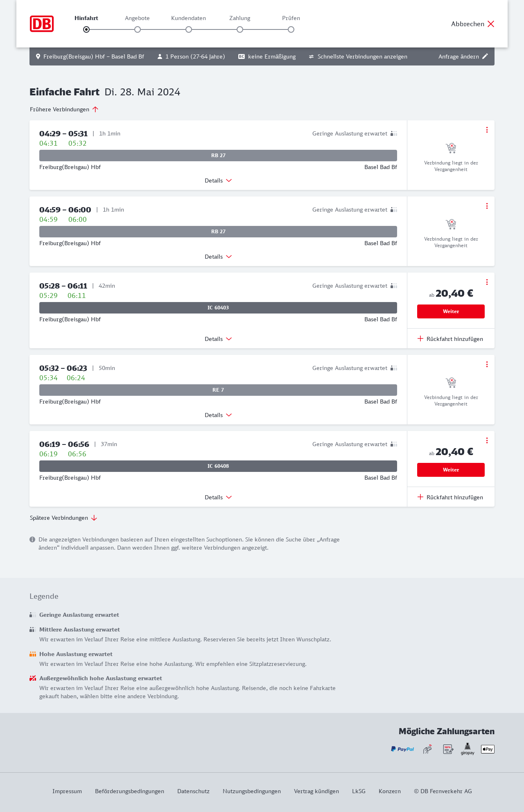The image size is (524, 812).
Task: Expand Details for RE 7 connection
Action: (218, 415)
